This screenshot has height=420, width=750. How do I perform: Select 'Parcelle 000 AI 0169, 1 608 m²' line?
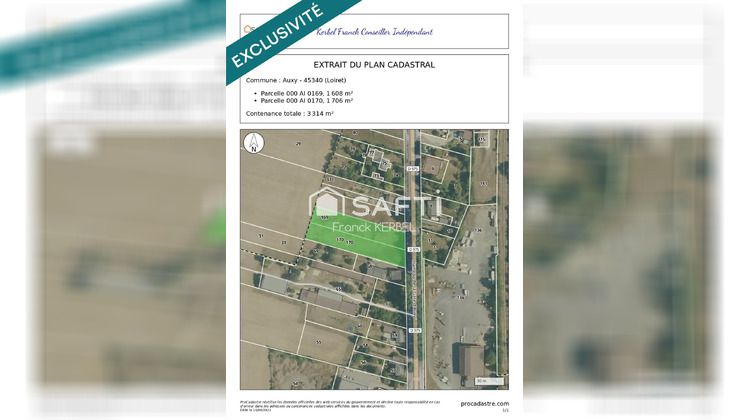click(307, 93)
